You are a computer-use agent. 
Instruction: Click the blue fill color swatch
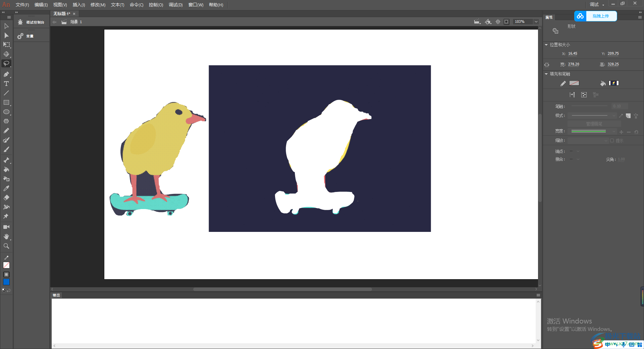pyautogui.click(x=6, y=282)
